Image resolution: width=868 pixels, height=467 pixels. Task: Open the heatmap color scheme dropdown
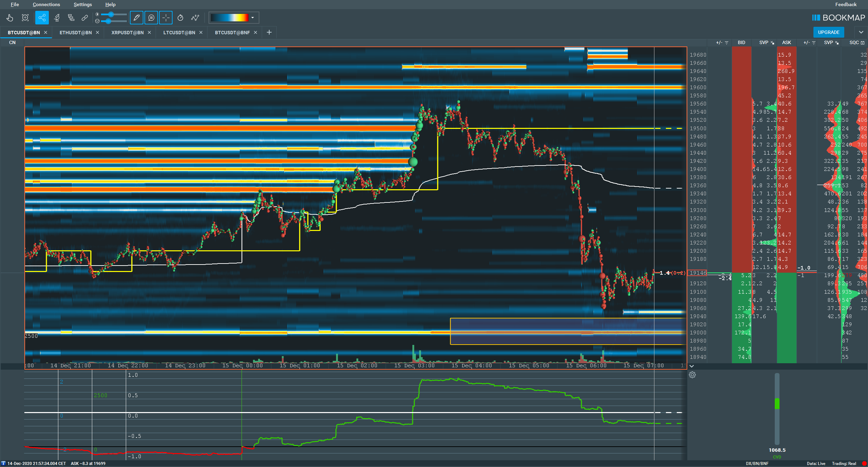tap(253, 18)
